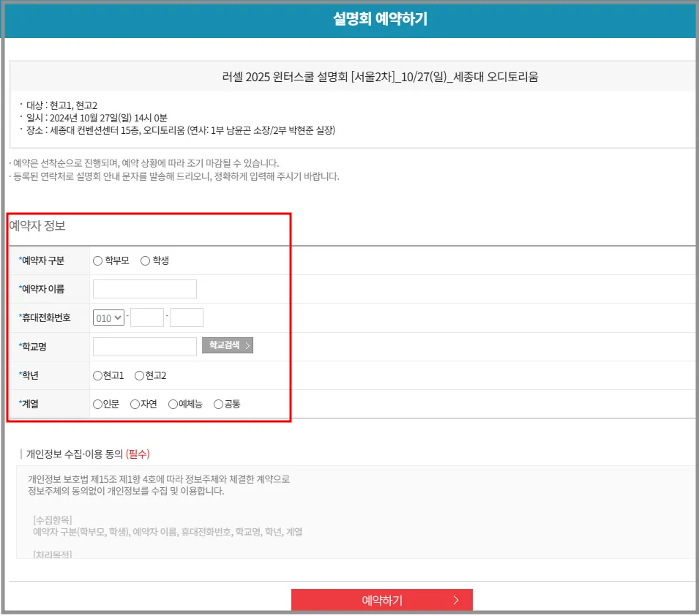
Task: Click the 예약자 구분 field label
Action: 42,260
